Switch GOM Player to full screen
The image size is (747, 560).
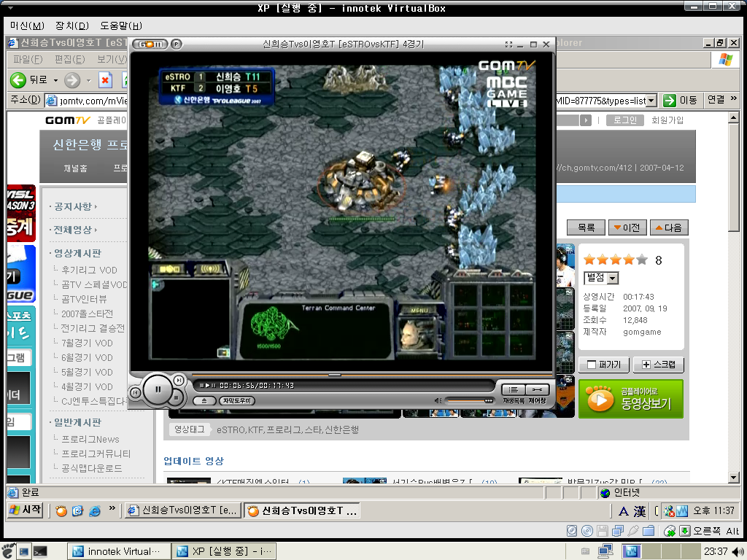[x=508, y=44]
